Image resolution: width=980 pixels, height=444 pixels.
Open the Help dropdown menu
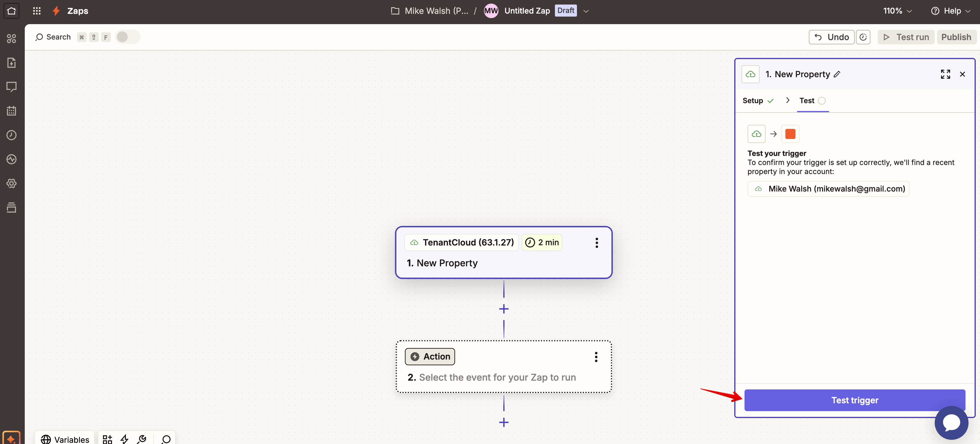(951, 11)
